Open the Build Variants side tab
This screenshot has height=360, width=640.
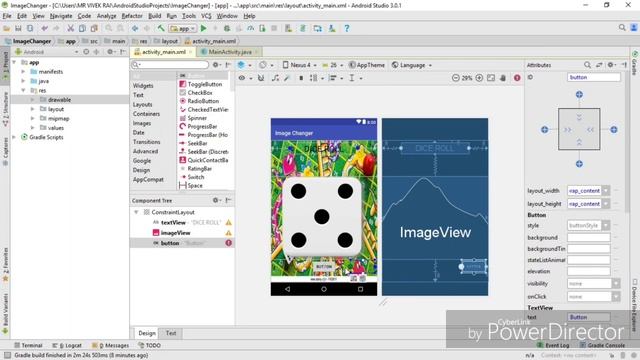tap(5, 314)
